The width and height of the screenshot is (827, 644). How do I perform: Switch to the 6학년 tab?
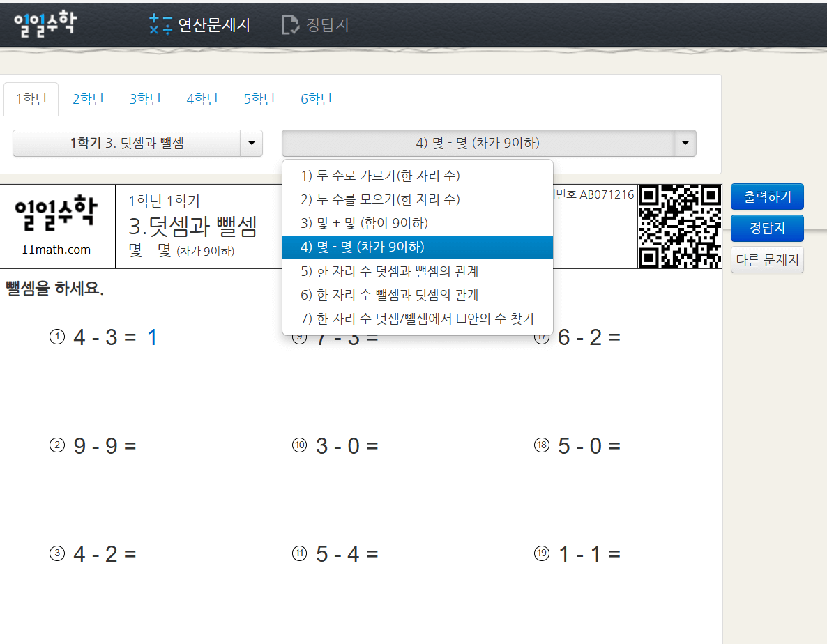[x=316, y=99]
